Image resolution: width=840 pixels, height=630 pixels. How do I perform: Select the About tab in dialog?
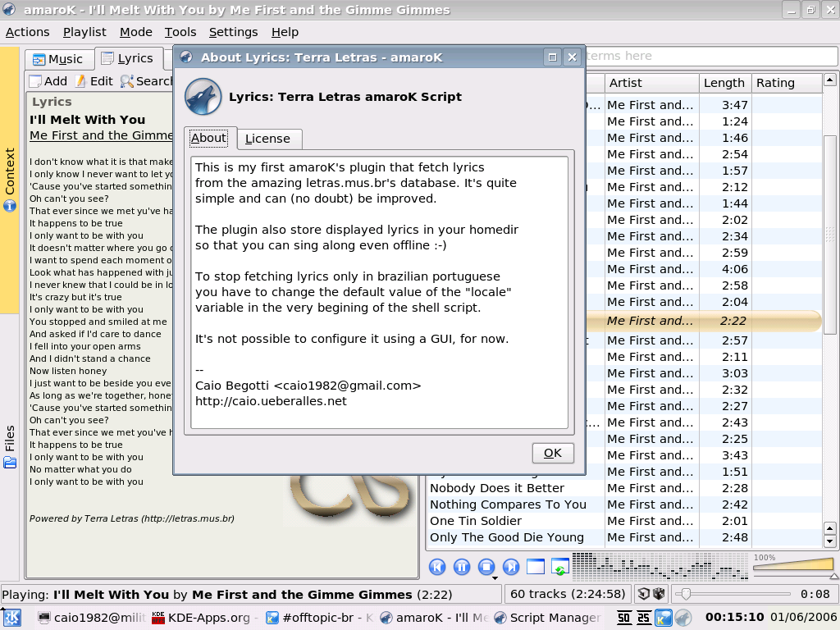point(209,138)
